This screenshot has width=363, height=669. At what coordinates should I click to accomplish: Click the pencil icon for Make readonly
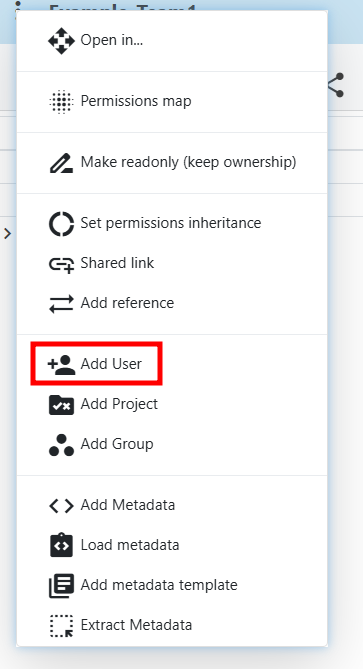61,163
